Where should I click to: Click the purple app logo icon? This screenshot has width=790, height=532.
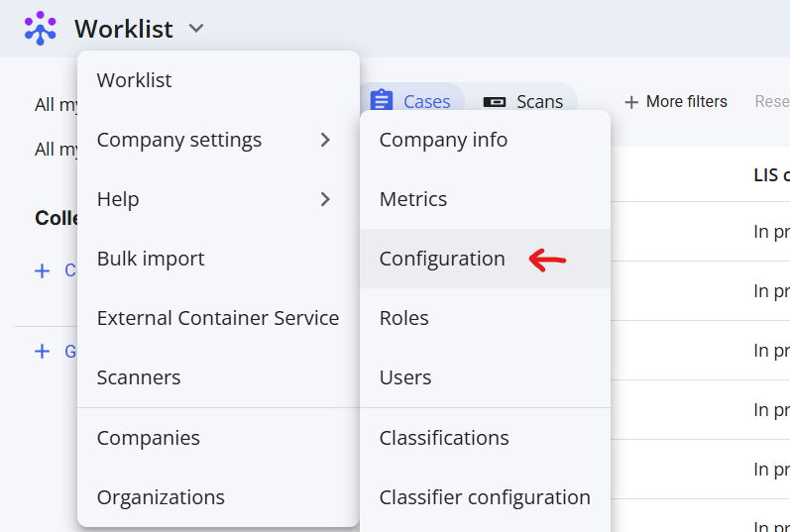point(41,29)
